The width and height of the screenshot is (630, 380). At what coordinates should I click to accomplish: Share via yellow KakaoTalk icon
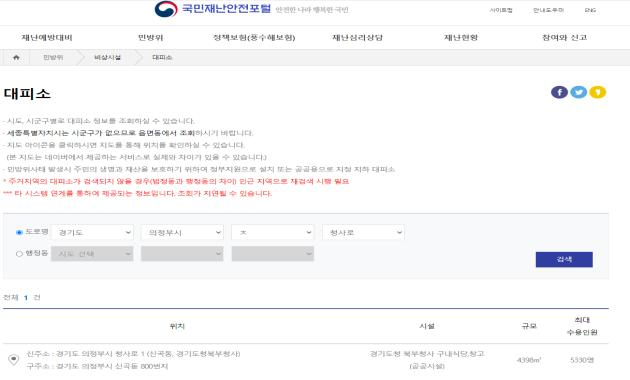(597, 92)
